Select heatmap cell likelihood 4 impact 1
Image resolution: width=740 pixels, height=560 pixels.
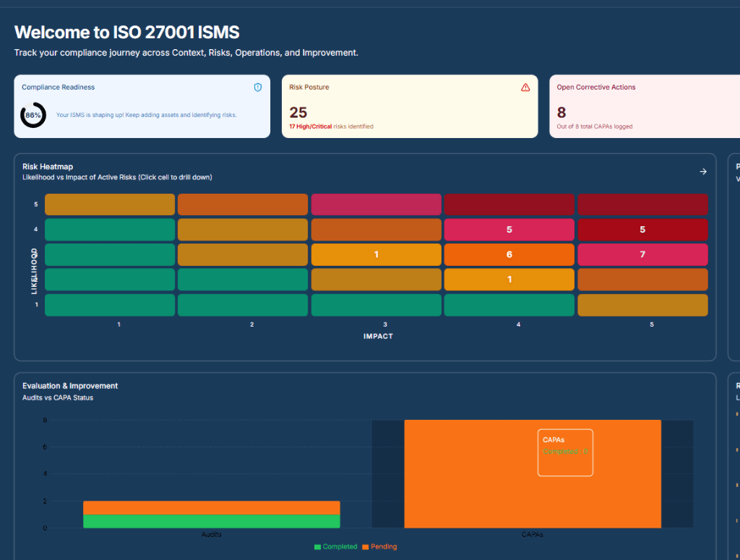point(110,230)
